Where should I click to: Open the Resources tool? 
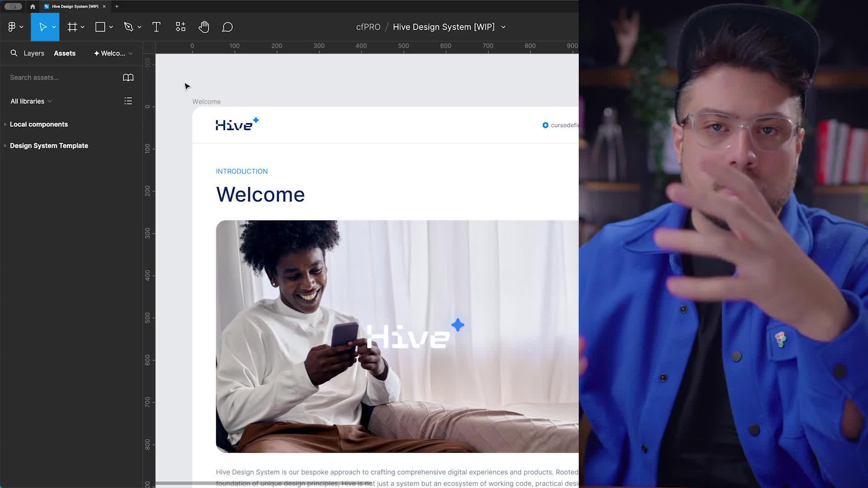(x=180, y=27)
